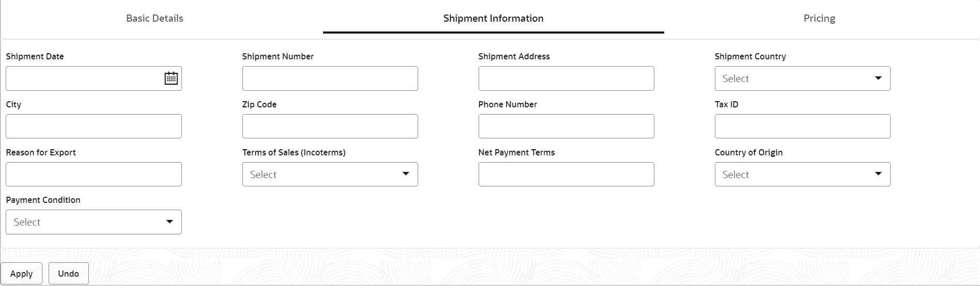980x286 pixels.
Task: Focus the Net Payment Terms field
Action: click(566, 174)
